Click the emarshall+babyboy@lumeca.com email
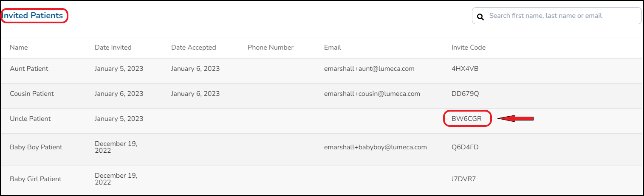The height and width of the screenshot is (196, 644). [x=375, y=147]
